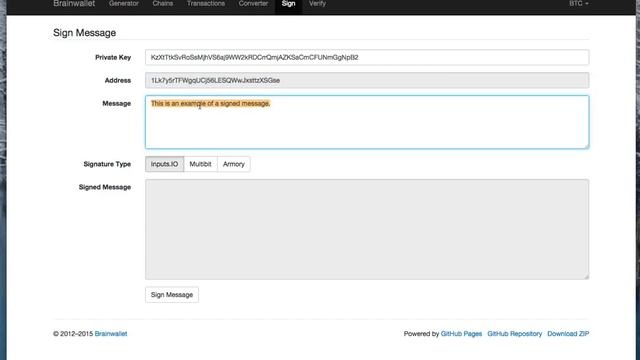This screenshot has height=360, width=640.
Task: Open the GitHub Repository link
Action: (x=515, y=334)
